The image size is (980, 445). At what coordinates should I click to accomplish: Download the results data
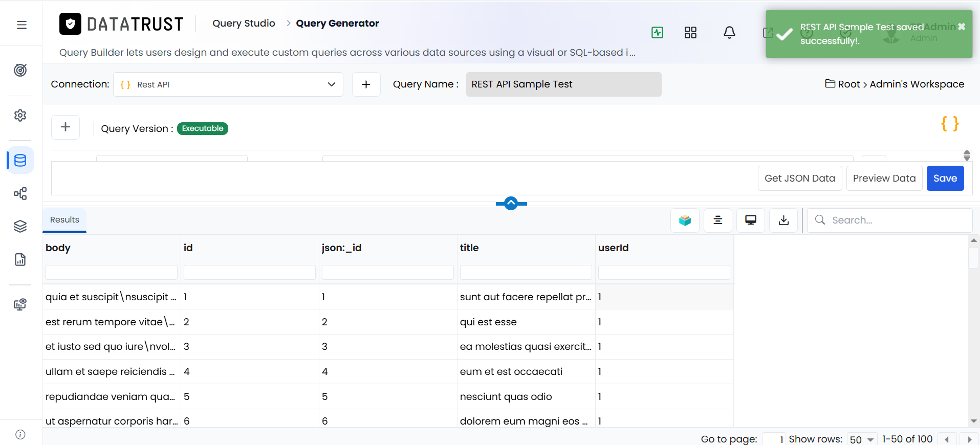click(783, 220)
